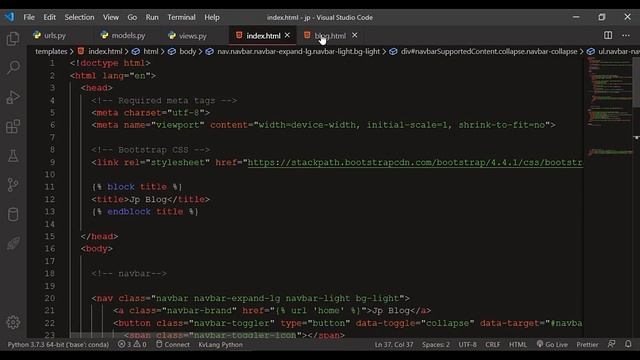Open the Extensions view
The height and width of the screenshot is (360, 640).
tap(13, 127)
